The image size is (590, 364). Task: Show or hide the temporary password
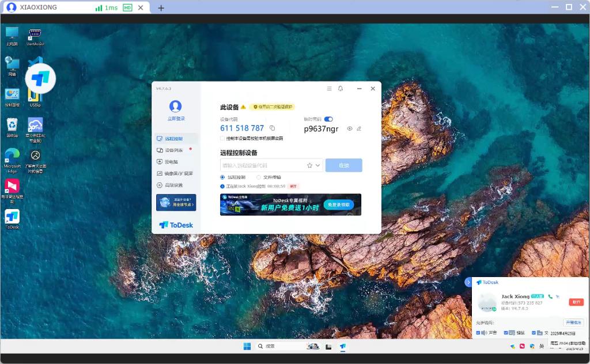pyautogui.click(x=350, y=128)
